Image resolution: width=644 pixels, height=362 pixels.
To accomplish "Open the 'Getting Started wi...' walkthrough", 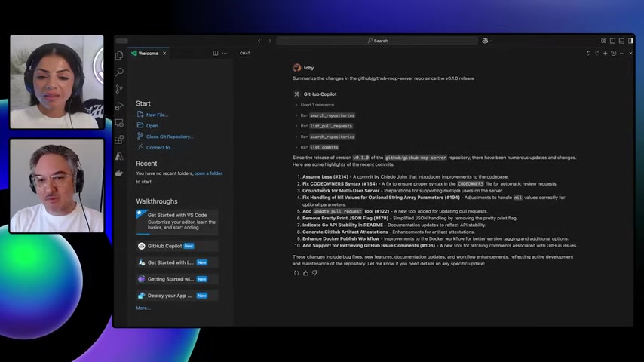I will (x=177, y=278).
